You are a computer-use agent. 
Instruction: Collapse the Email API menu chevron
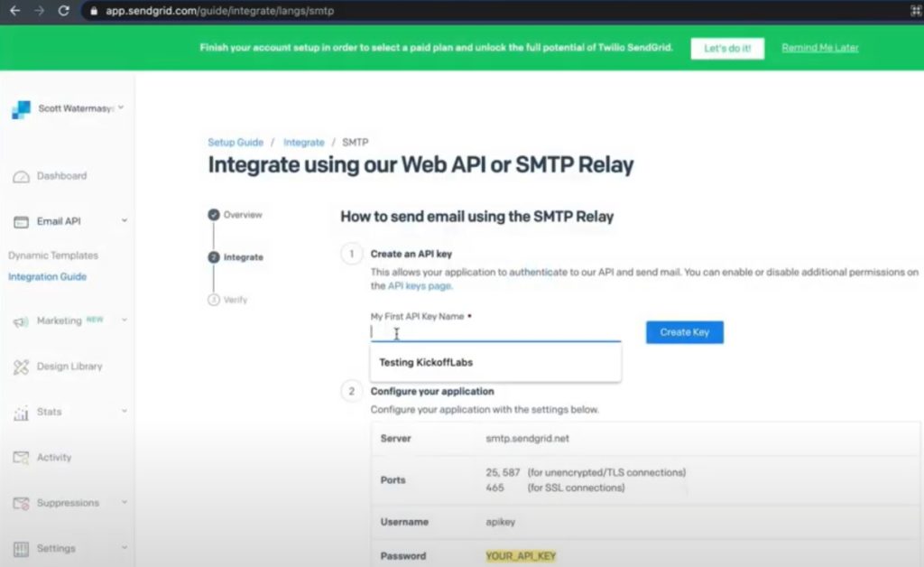tap(125, 220)
